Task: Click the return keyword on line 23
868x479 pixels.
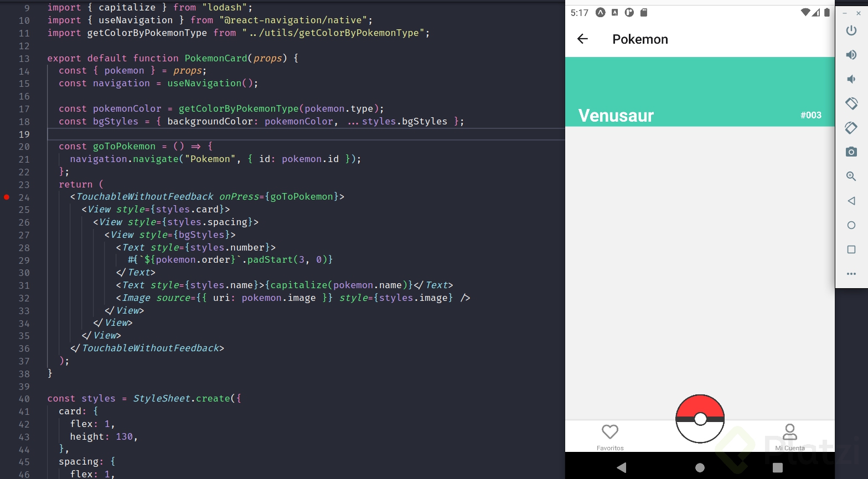Action: tap(76, 184)
